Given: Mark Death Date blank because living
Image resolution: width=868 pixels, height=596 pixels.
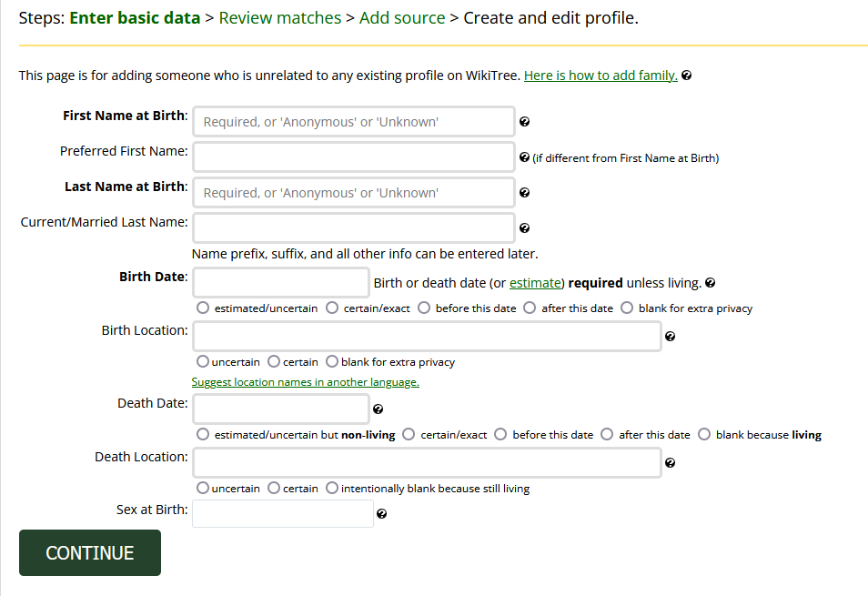Looking at the screenshot, I should coord(704,434).
